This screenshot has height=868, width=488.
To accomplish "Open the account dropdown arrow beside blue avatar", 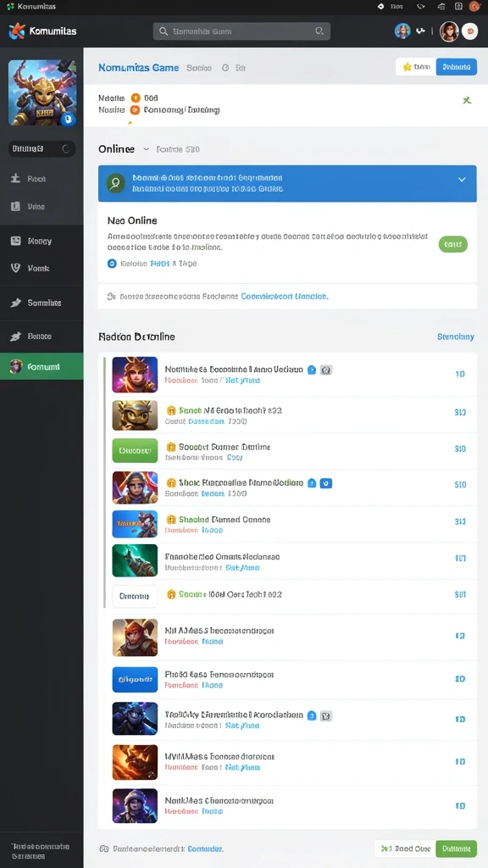I will pyautogui.click(x=420, y=31).
